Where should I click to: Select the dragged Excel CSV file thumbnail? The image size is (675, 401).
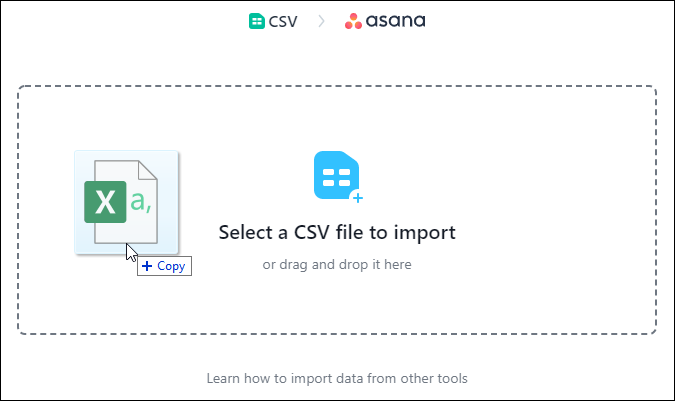pos(126,201)
